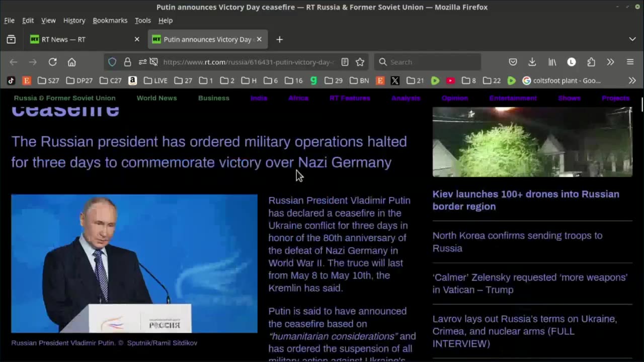Open 'Calmer' Zelensky requested weapons article
Viewport: 644px width, 362px height.
(x=530, y=284)
